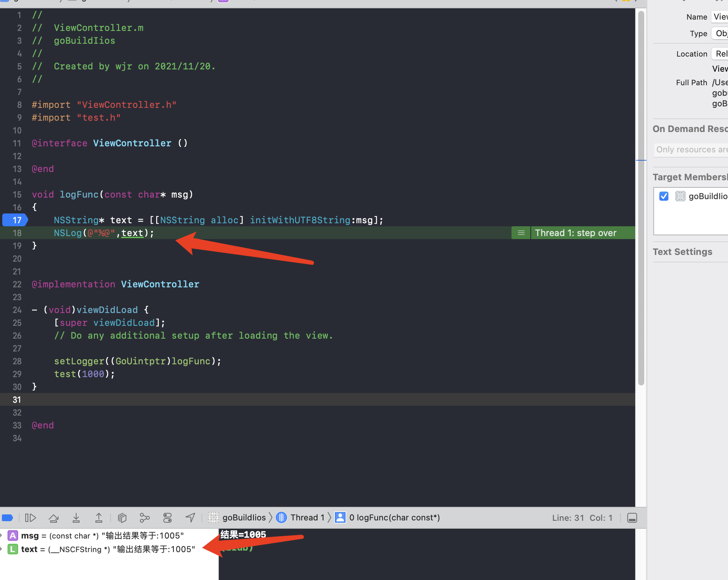
Task: Toggle the breakpoint on line 17
Action: pos(15,220)
